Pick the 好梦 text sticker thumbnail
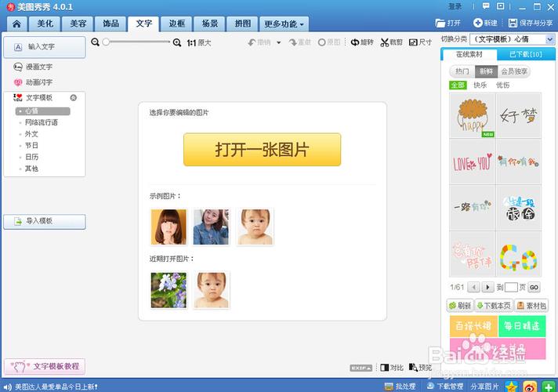The height and width of the screenshot is (392, 558). (519, 115)
